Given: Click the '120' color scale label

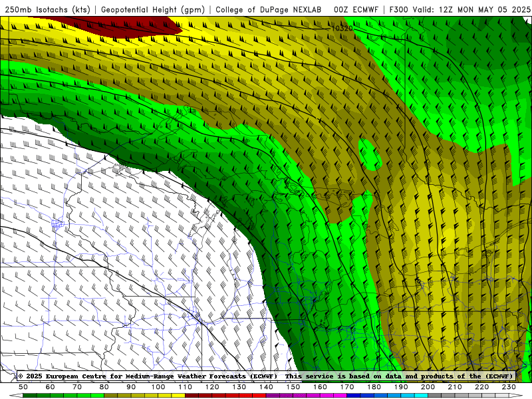Looking at the screenshot, I should (x=212, y=387).
